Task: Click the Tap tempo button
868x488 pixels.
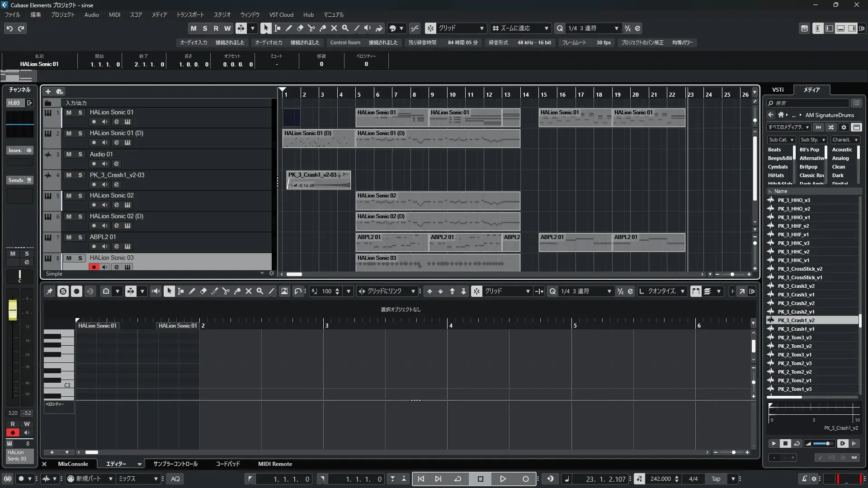Action: [716, 479]
